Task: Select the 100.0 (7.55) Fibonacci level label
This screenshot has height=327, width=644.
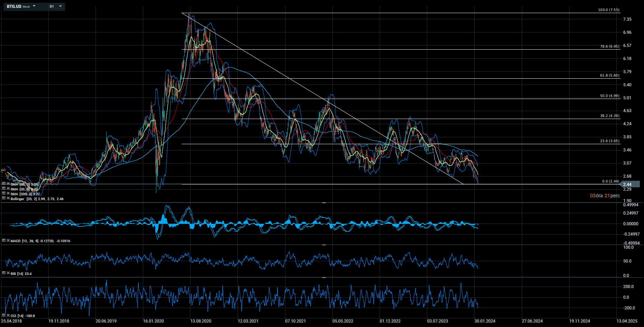Action: (608, 10)
